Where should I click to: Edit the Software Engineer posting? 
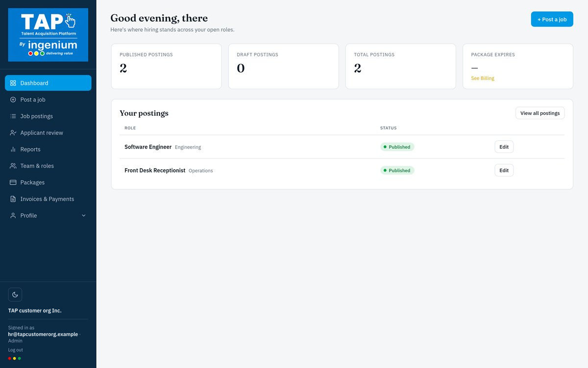point(504,147)
